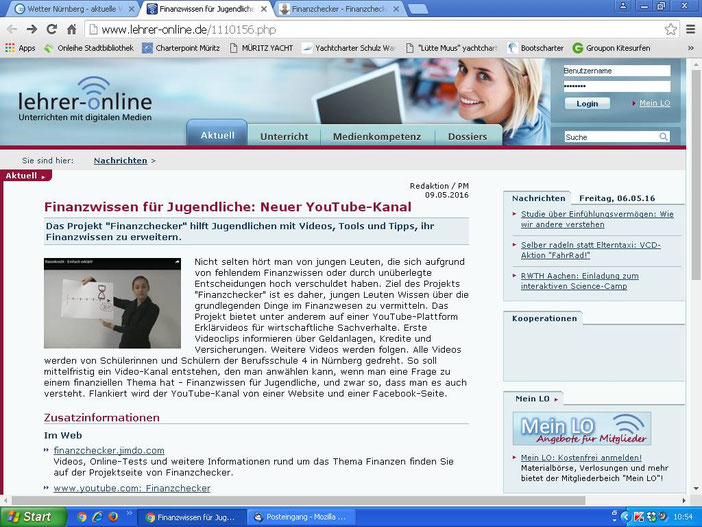Open the Selber radeln statt Elterntaxi link
This screenshot has height=527, width=702.
point(590,250)
